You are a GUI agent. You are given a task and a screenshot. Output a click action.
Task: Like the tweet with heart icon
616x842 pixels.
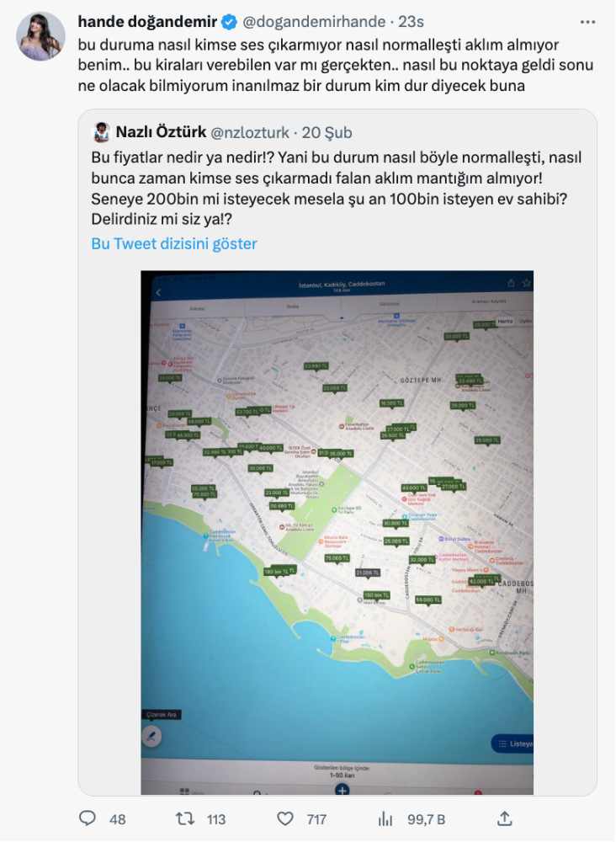point(285,818)
